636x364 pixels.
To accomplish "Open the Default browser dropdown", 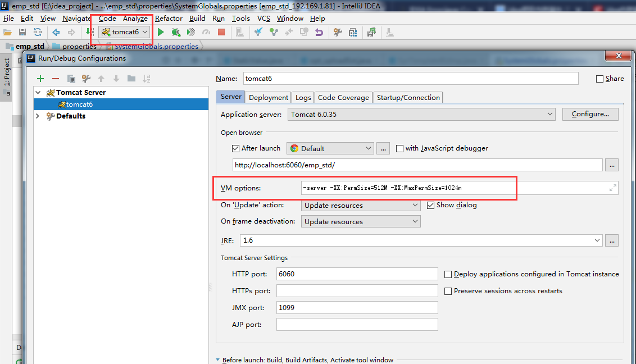I will (x=330, y=148).
